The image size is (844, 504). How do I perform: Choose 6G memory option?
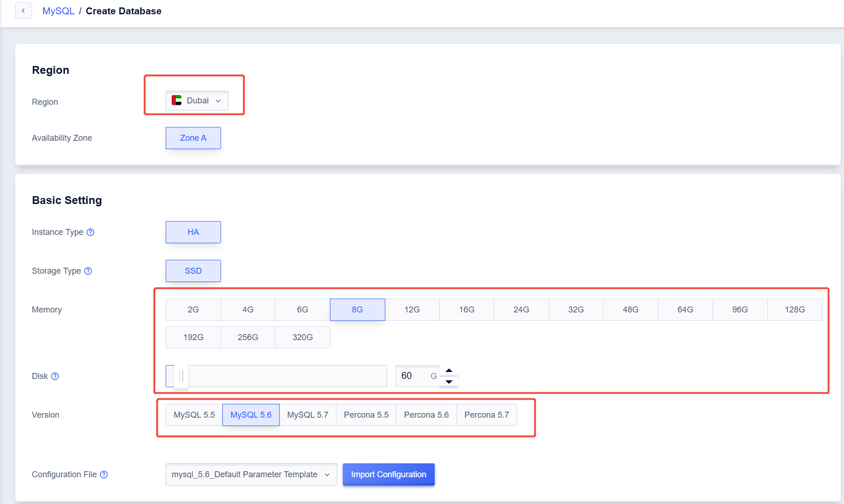pos(303,310)
